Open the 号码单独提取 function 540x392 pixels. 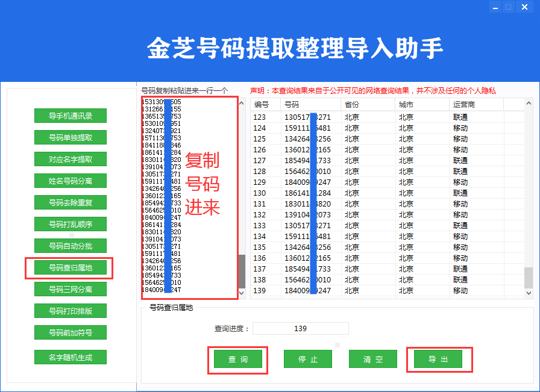71,137
